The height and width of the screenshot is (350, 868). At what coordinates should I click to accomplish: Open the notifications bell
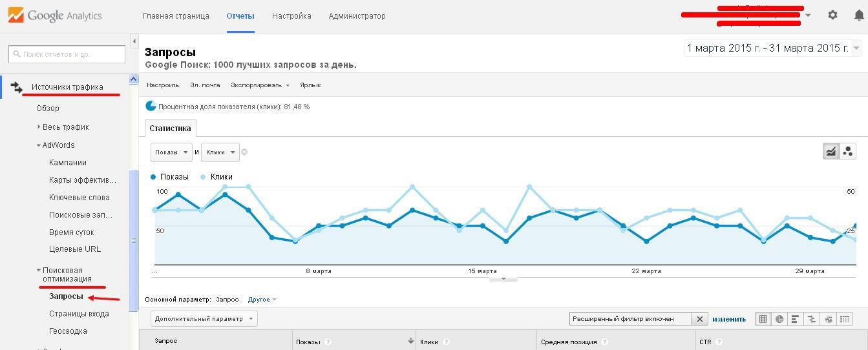pyautogui.click(x=859, y=15)
